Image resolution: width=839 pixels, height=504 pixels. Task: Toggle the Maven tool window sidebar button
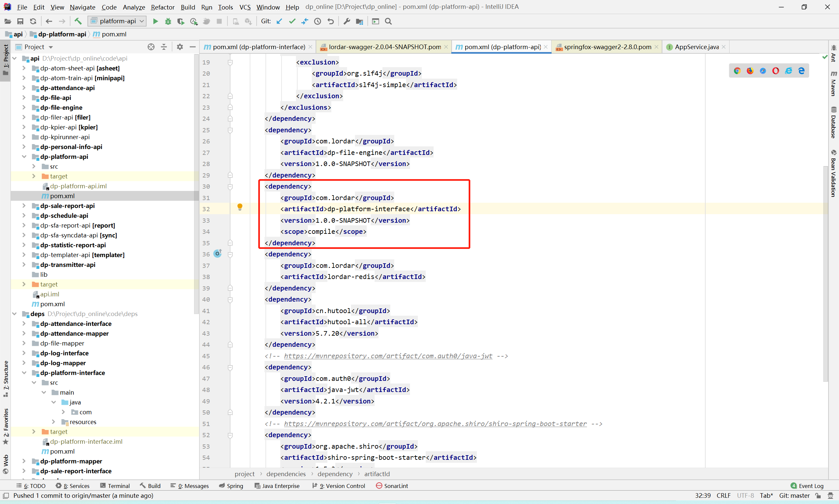833,84
